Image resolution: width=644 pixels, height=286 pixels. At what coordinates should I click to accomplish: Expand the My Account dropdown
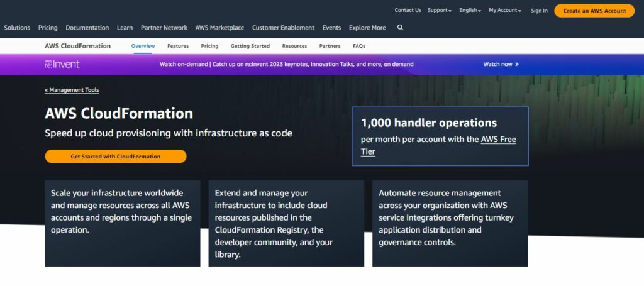click(x=505, y=10)
